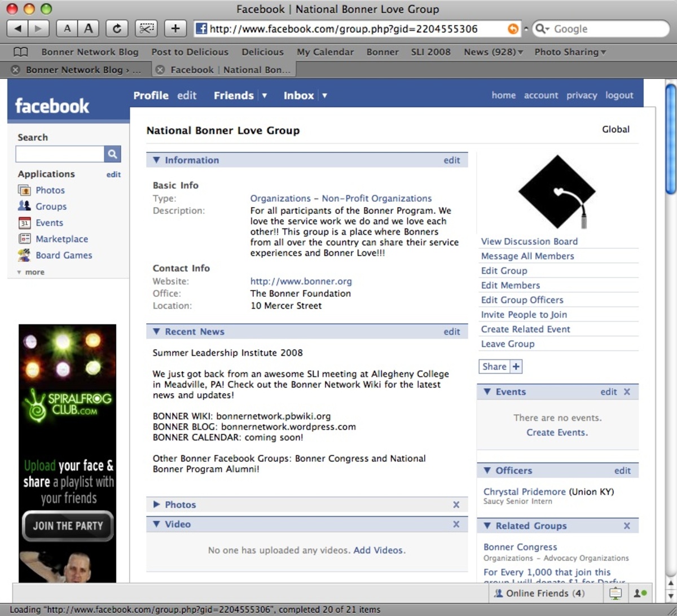
Task: Close the Bonner Network Blog tab
Action: pos(15,70)
